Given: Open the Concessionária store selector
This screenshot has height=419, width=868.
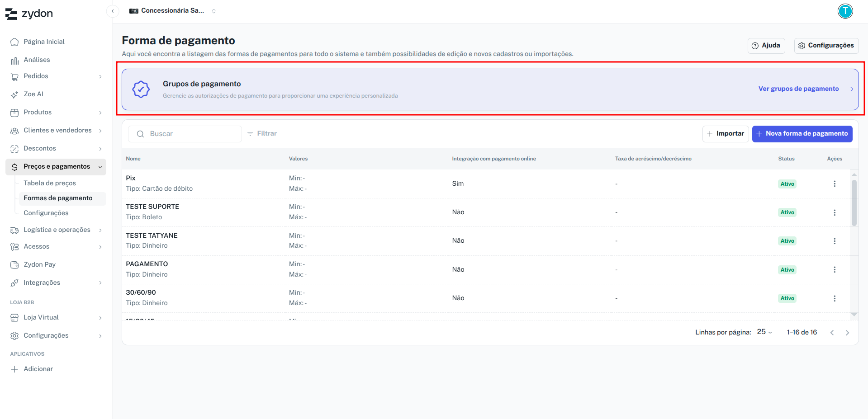Looking at the screenshot, I should pos(172,11).
